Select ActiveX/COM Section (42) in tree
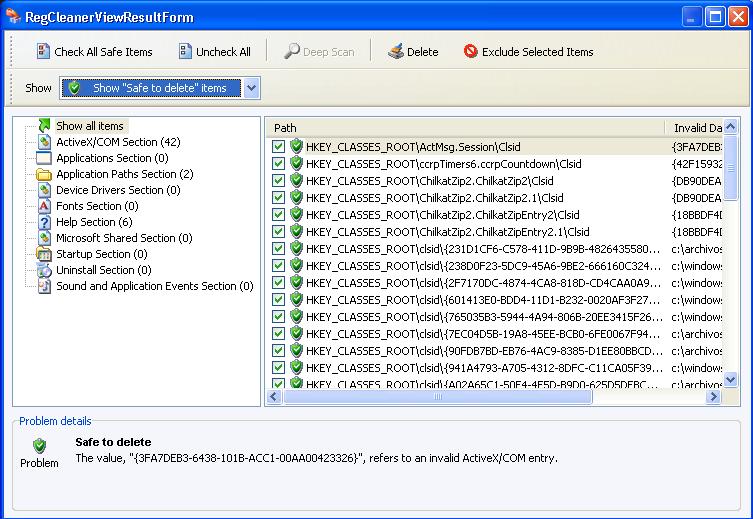 click(x=118, y=142)
